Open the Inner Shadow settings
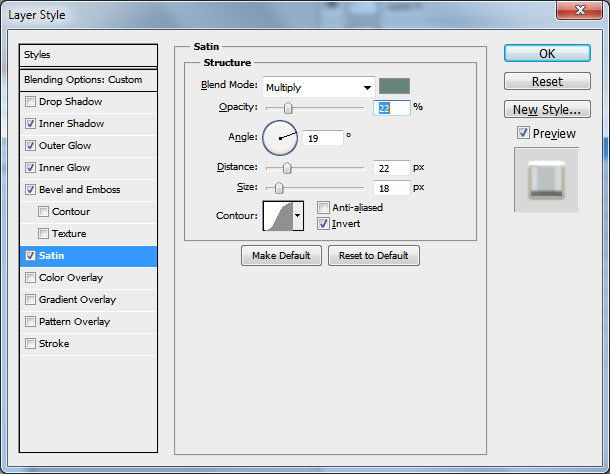Image resolution: width=610 pixels, height=474 pixels. click(72, 124)
